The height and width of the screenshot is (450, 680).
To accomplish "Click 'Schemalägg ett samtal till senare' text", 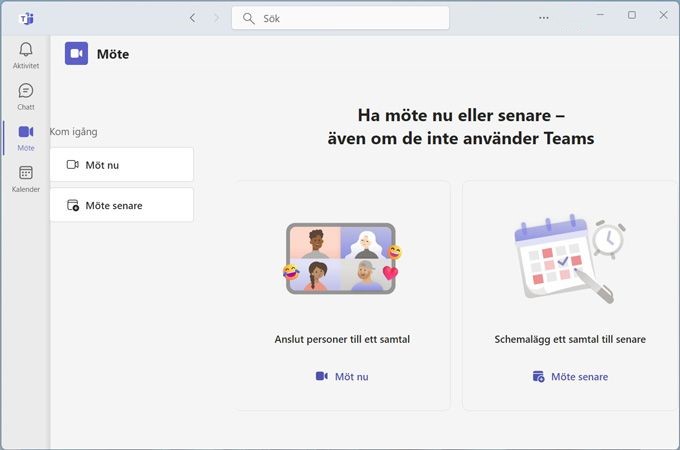I will [570, 339].
